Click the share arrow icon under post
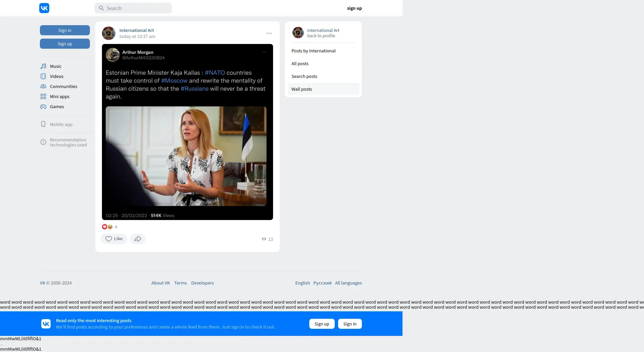 click(x=138, y=239)
